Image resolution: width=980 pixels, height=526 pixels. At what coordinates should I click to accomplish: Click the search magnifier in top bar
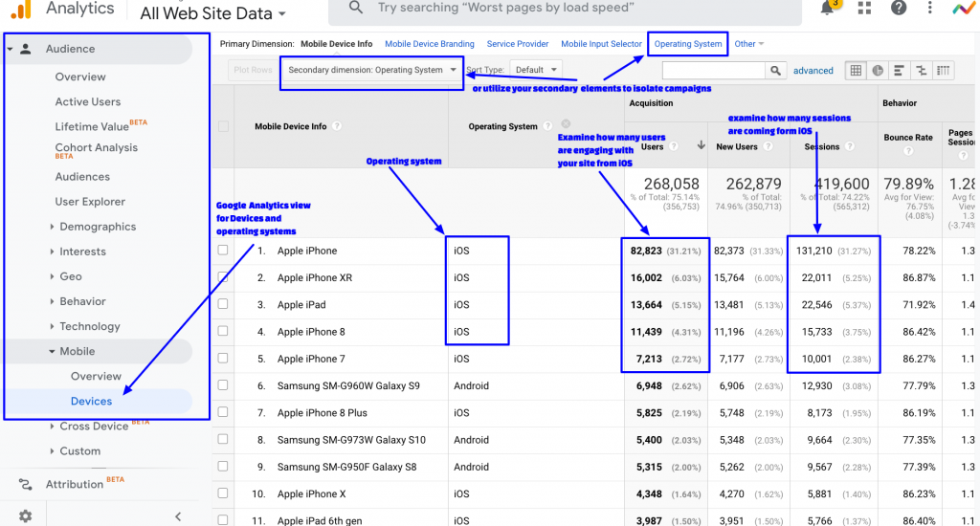point(356,8)
